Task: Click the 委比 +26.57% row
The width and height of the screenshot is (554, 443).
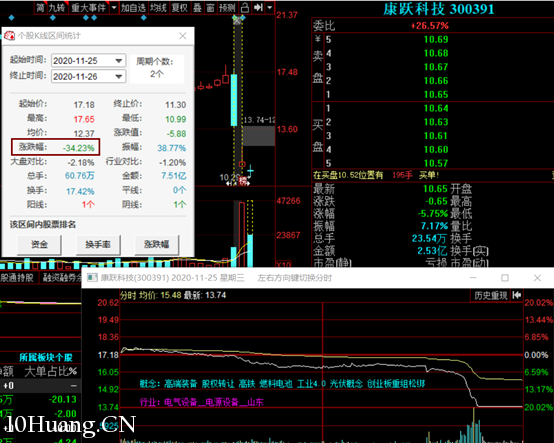Action: click(x=433, y=25)
